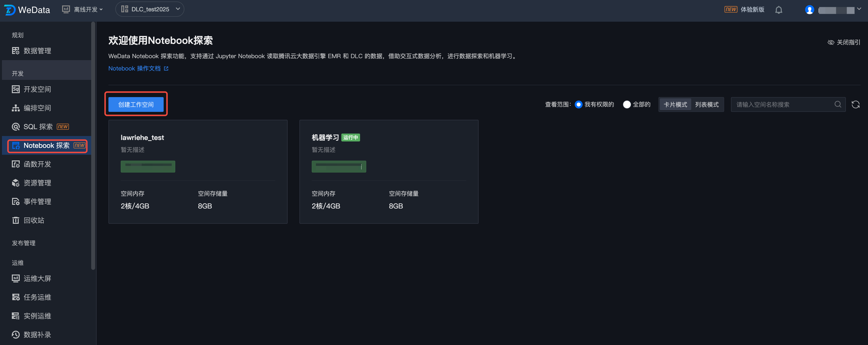Select the 我有权限的 radio button
The width and height of the screenshot is (868, 345).
[579, 104]
